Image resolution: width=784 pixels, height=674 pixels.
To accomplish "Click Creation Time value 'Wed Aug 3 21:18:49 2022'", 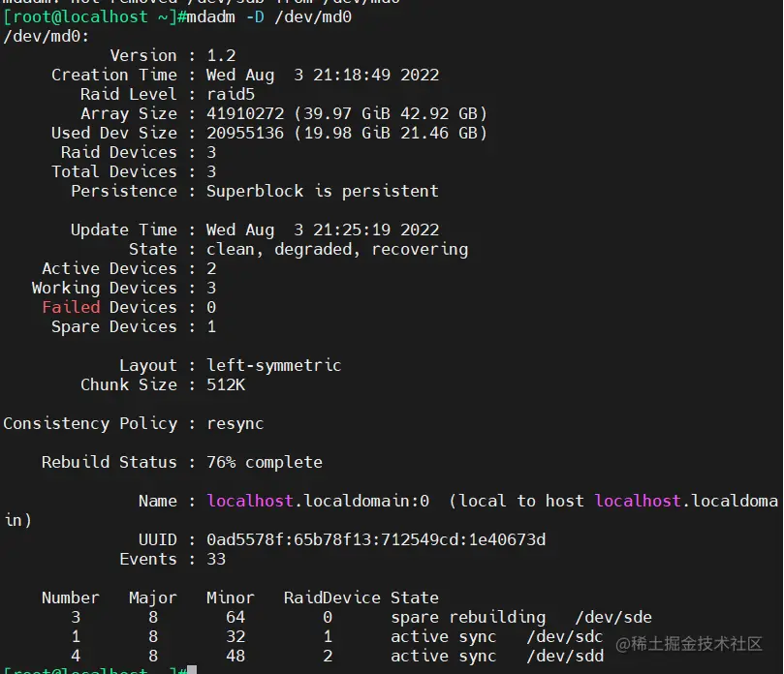I will tap(323, 75).
